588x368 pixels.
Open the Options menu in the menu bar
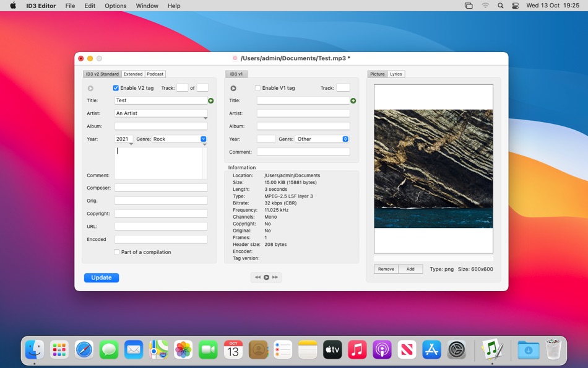[x=115, y=6]
